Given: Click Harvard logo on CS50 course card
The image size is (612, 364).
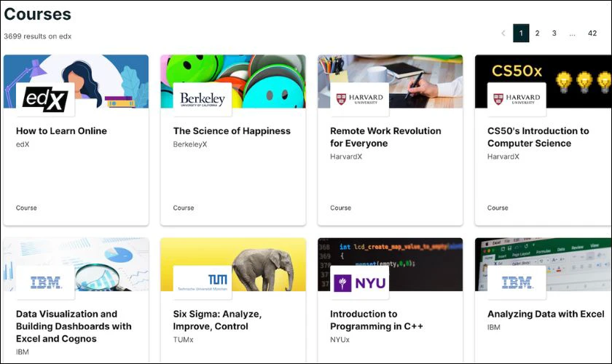Looking at the screenshot, I should pos(517,100).
